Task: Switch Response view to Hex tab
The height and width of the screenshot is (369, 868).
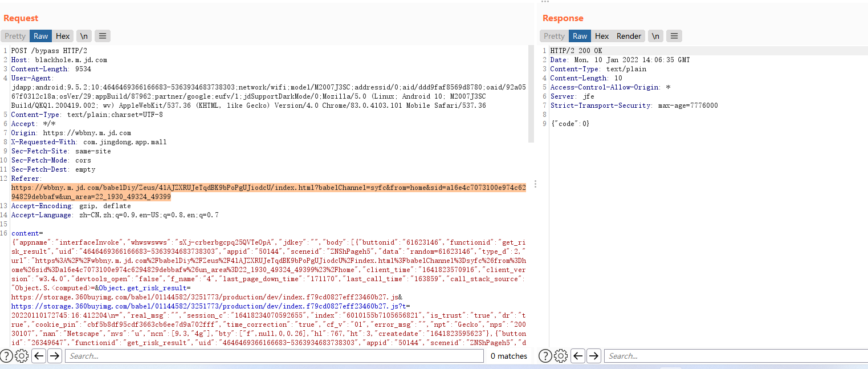Action: [602, 36]
